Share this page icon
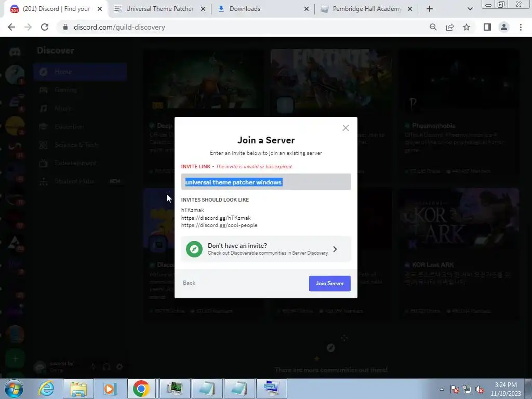This screenshot has width=532, height=399. coord(450,27)
